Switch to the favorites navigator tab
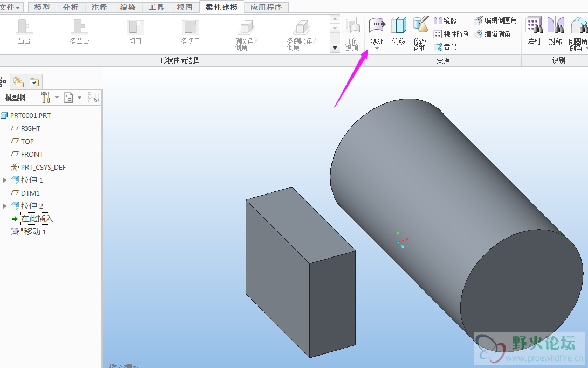The width and height of the screenshot is (588, 368). click(34, 82)
